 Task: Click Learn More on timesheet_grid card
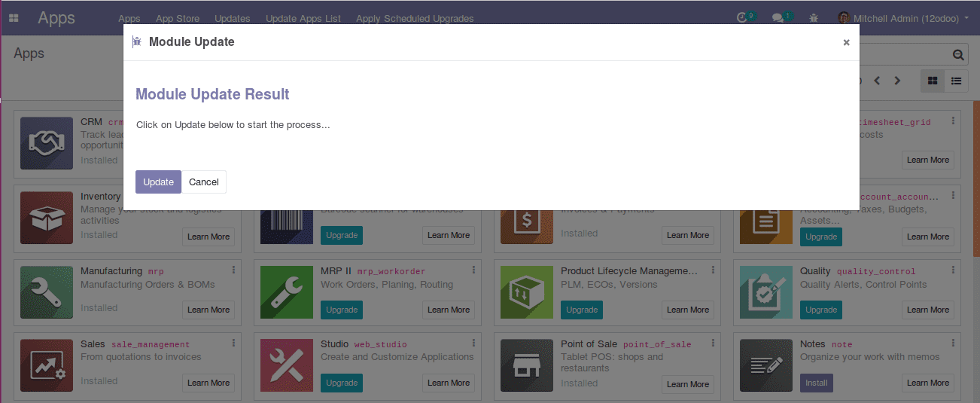[x=928, y=160]
